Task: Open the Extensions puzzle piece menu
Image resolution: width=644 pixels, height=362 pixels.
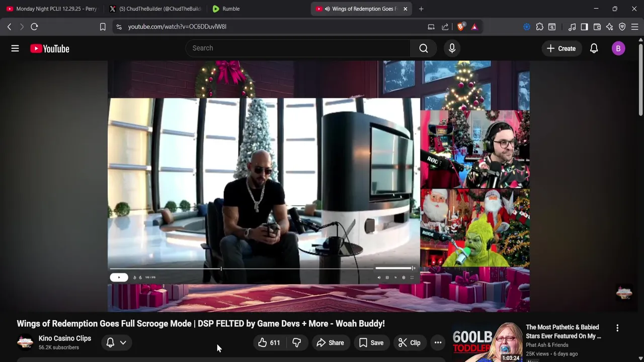Action: 539,27
